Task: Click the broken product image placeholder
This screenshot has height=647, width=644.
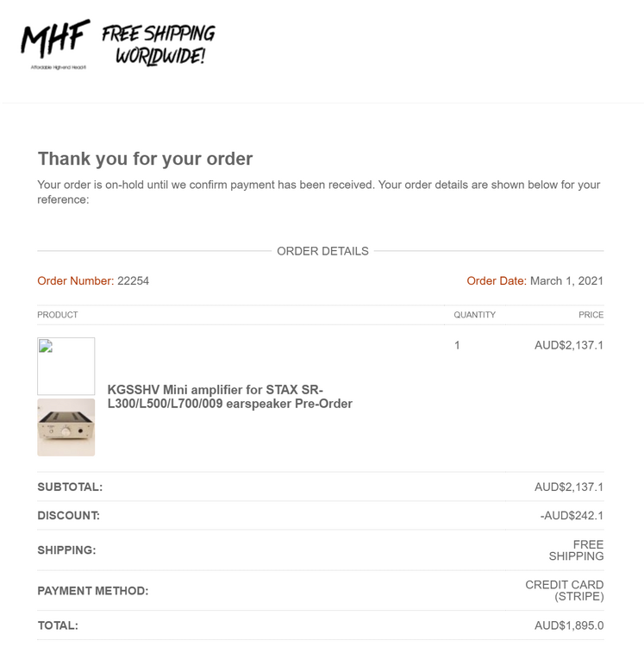Action: tap(66, 366)
